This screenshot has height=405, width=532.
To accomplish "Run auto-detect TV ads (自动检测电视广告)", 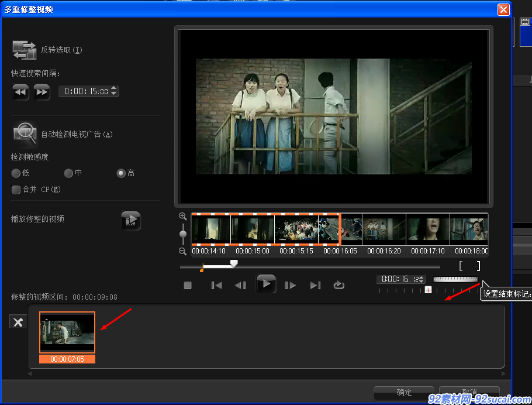I will coord(25,132).
